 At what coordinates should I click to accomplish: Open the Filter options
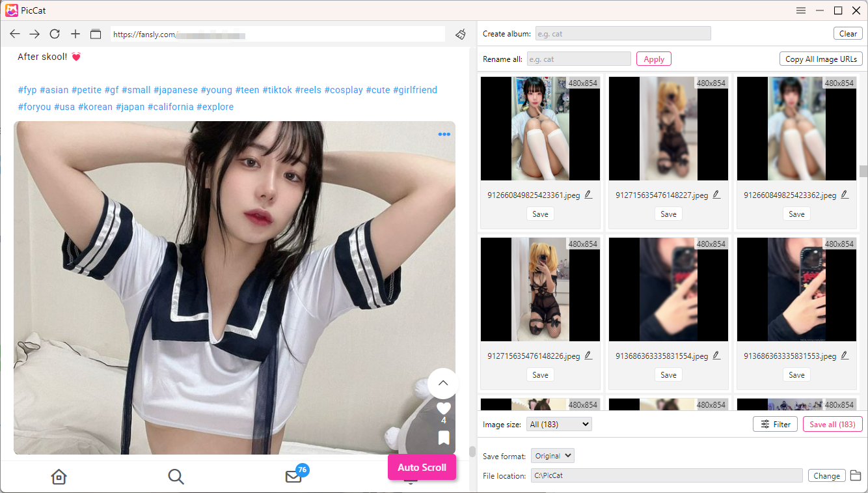(775, 424)
